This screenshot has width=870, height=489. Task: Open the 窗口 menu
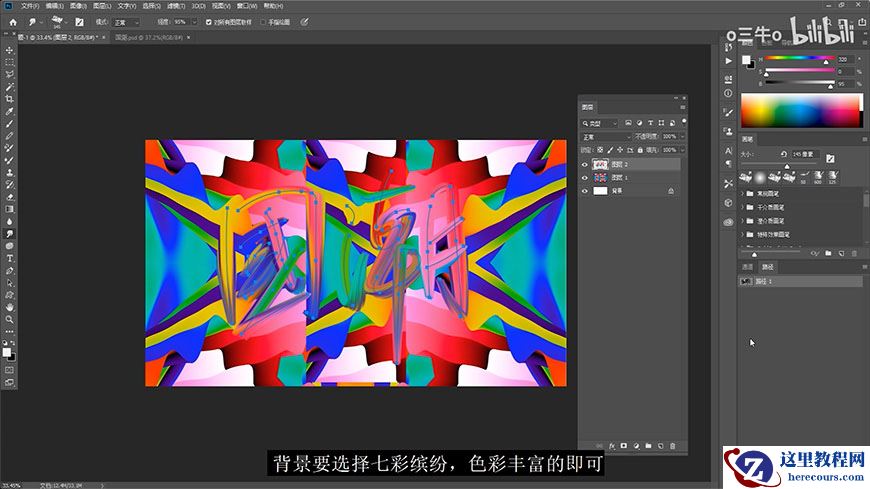pos(247,6)
